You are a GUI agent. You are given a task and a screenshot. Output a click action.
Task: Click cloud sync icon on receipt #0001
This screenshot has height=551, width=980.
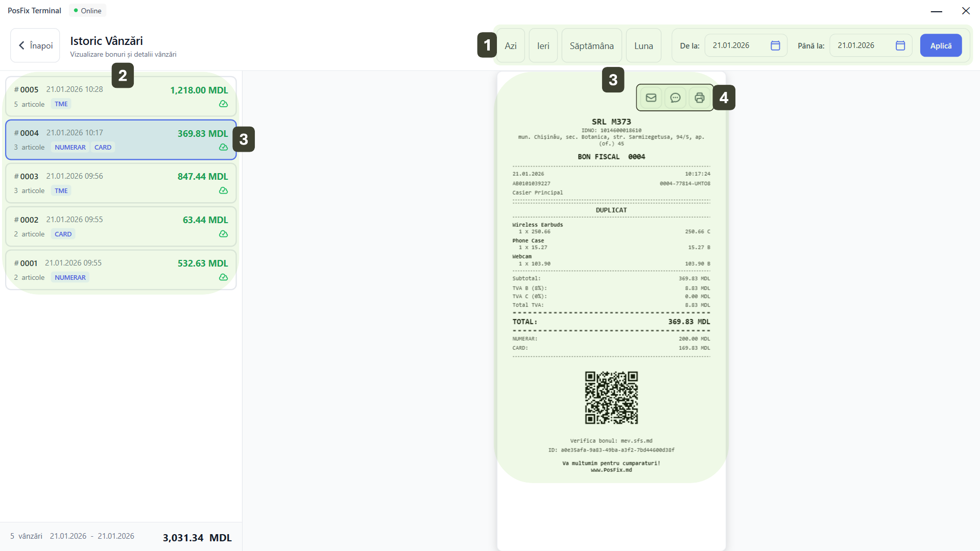(x=223, y=277)
